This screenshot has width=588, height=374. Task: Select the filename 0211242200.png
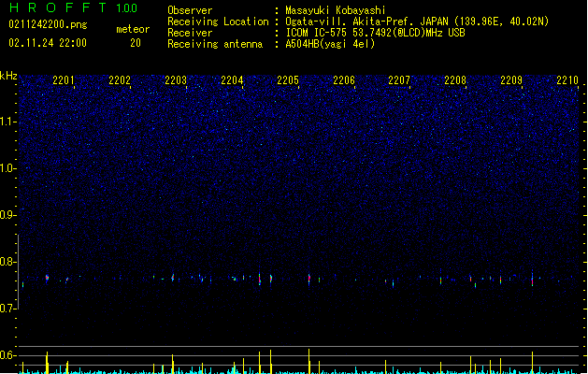pyautogui.click(x=48, y=24)
